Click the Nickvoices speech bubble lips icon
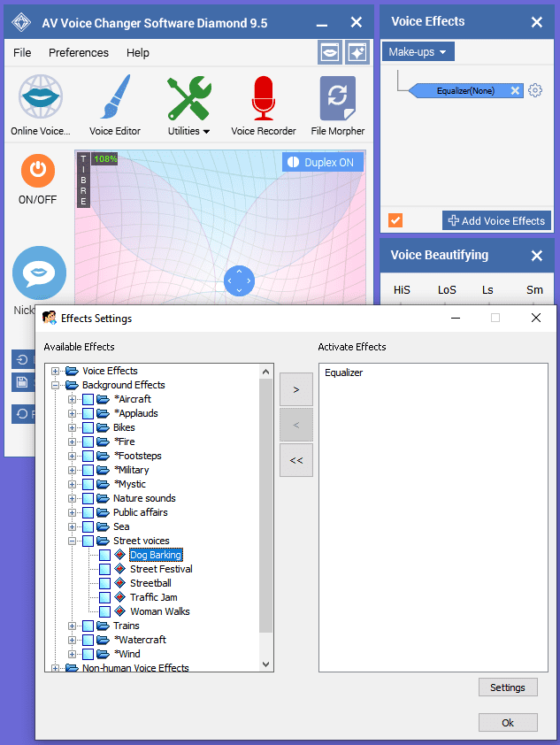The width and height of the screenshot is (560, 745). click(x=40, y=273)
